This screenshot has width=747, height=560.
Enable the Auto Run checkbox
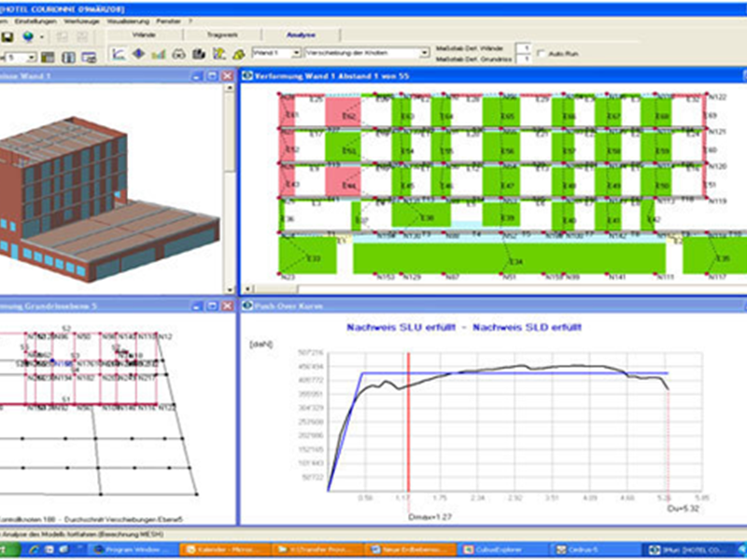(543, 53)
